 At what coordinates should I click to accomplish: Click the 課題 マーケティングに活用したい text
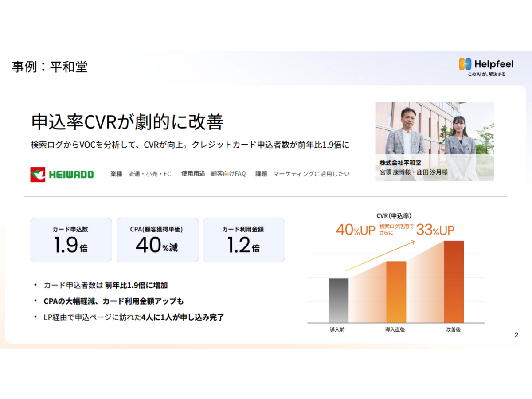tap(302, 174)
